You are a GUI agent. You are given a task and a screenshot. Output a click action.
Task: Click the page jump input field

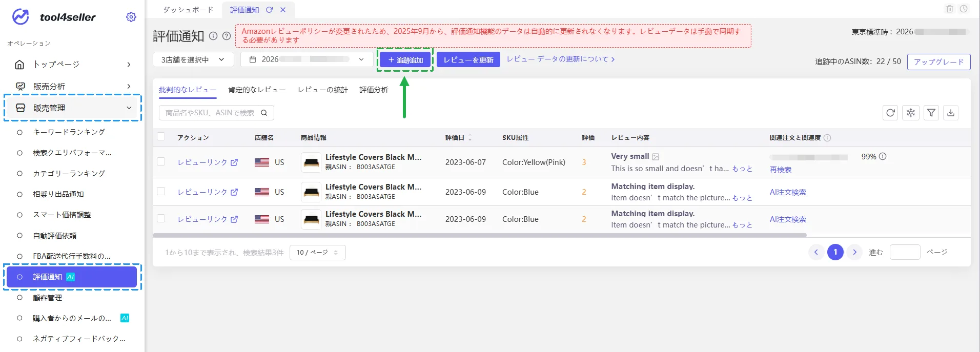point(905,252)
